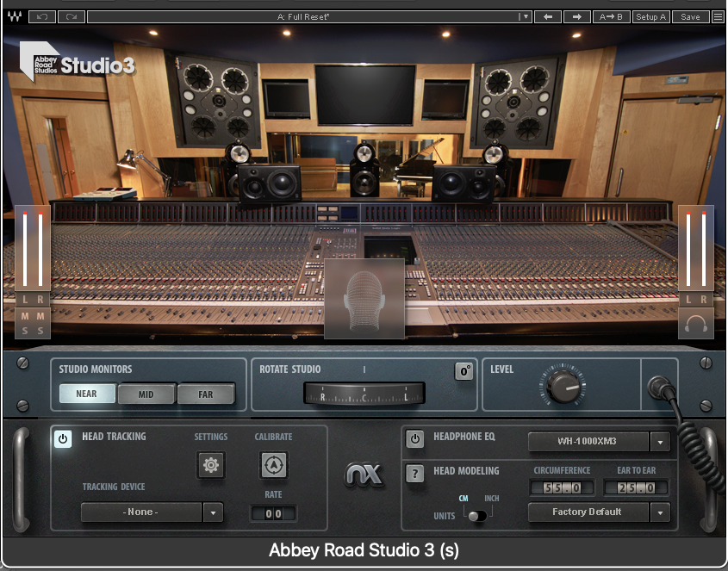Click the Circumference value 55.0

pos(562,488)
